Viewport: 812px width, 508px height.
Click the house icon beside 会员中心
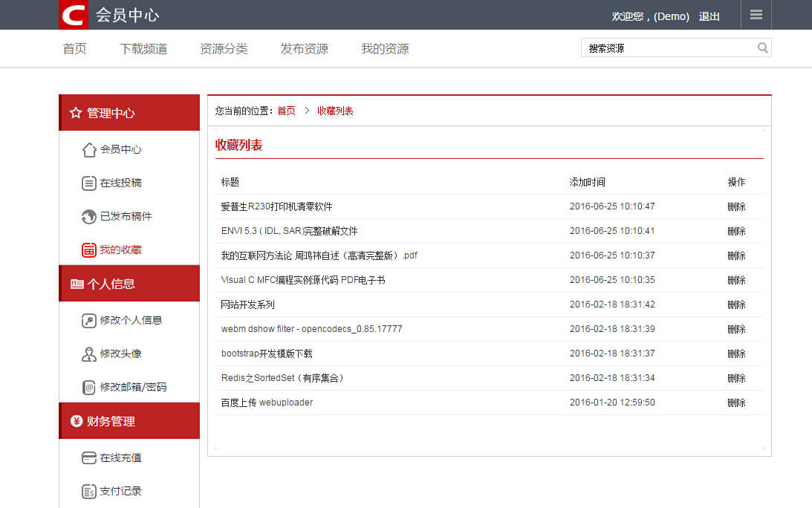pos(88,150)
